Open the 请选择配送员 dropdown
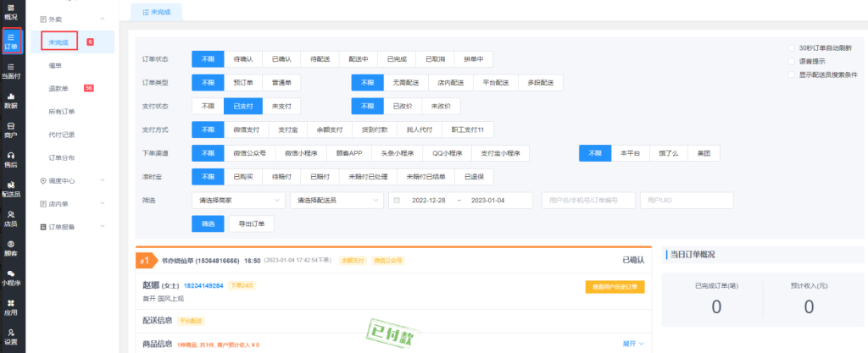This screenshot has width=868, height=353. click(x=335, y=201)
